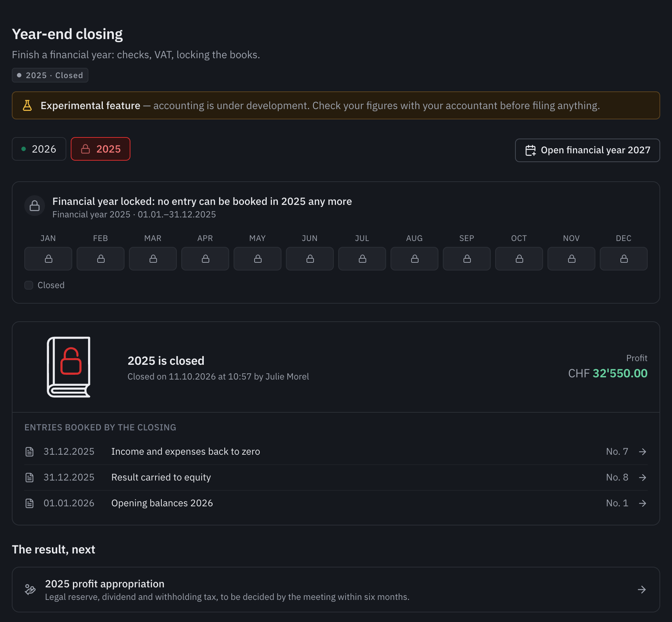Screen dimensions: 672x622
Task: Click the arrow next to No. 8
Action: [643, 478]
